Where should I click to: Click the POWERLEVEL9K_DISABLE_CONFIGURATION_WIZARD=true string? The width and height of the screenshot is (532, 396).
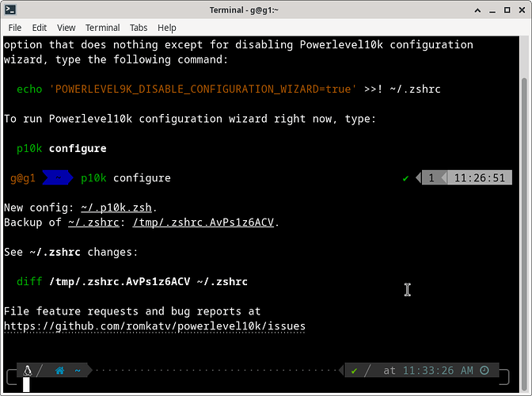[x=203, y=89]
